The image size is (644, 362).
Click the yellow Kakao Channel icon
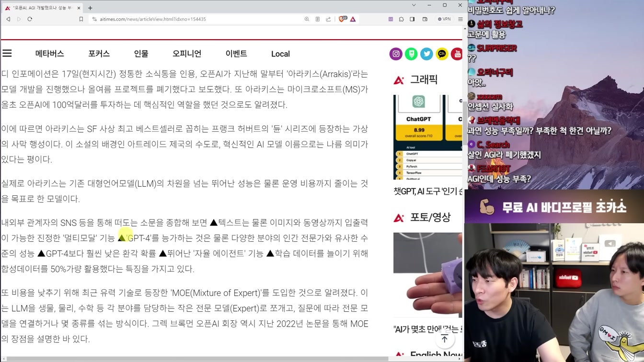[442, 54]
